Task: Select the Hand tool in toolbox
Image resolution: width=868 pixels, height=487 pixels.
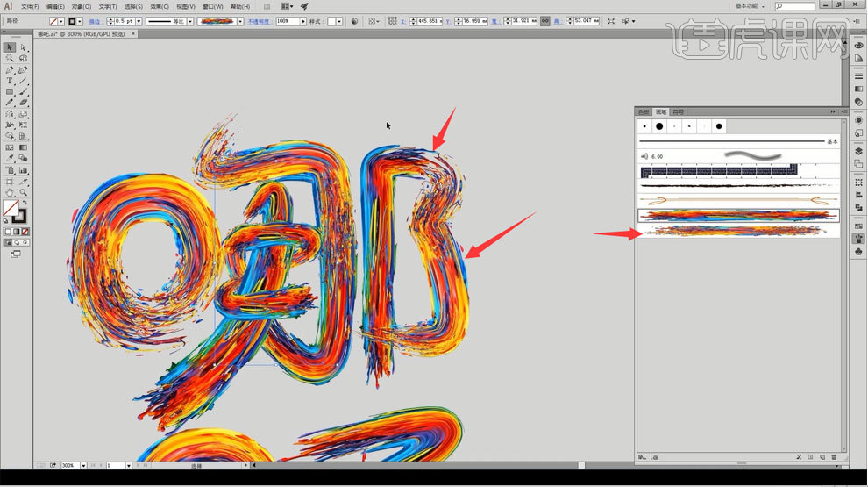Action: (x=10, y=192)
